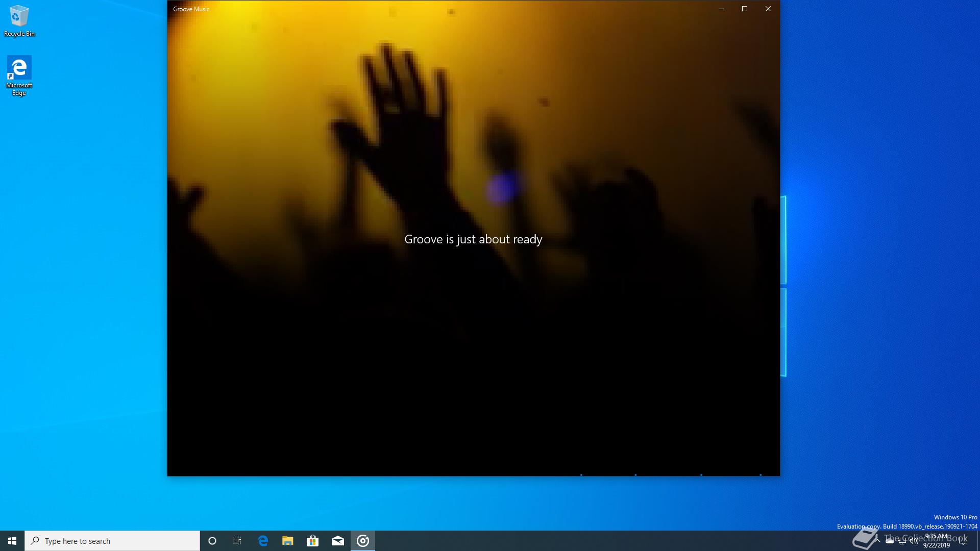Open Cortana from the taskbar circle
The image size is (980, 551).
(212, 541)
